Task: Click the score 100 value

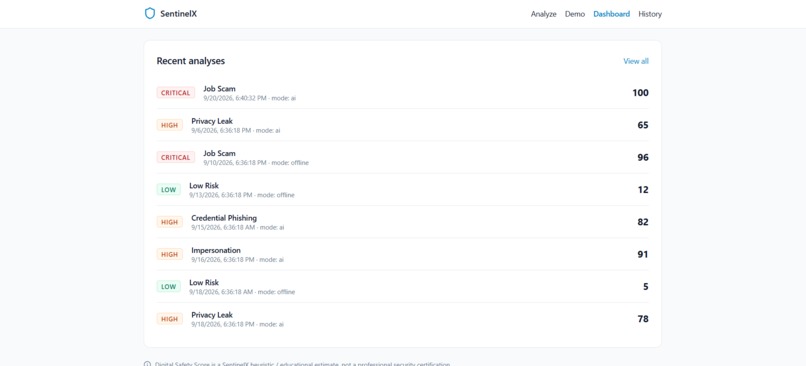Action: tap(640, 93)
